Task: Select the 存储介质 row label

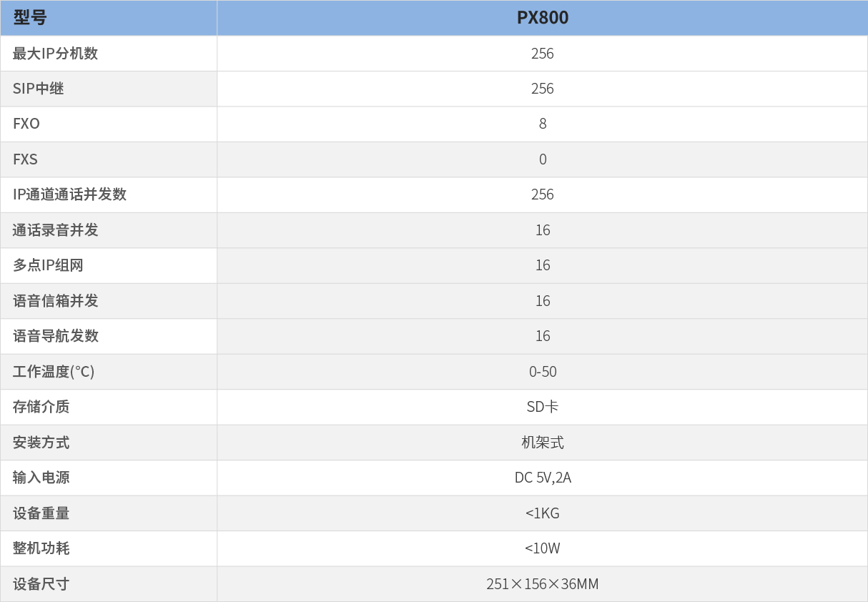Action: tap(41, 407)
